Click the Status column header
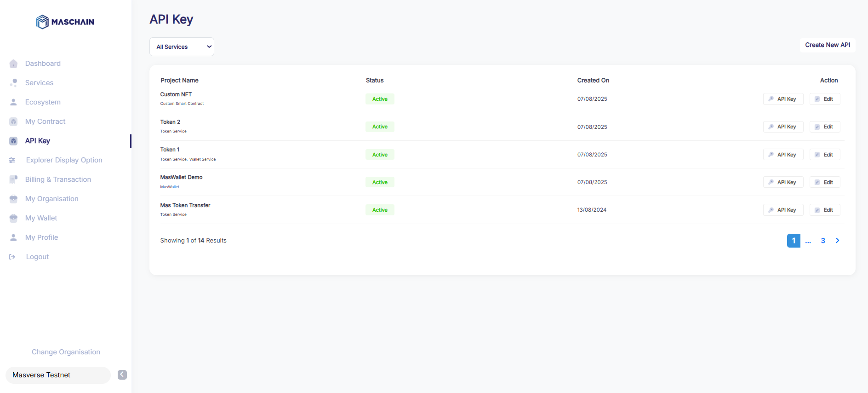This screenshot has width=868, height=393. point(375,81)
